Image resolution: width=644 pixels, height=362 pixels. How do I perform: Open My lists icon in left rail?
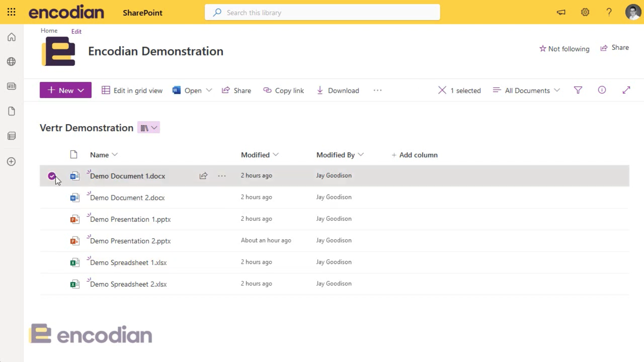pos(11,136)
